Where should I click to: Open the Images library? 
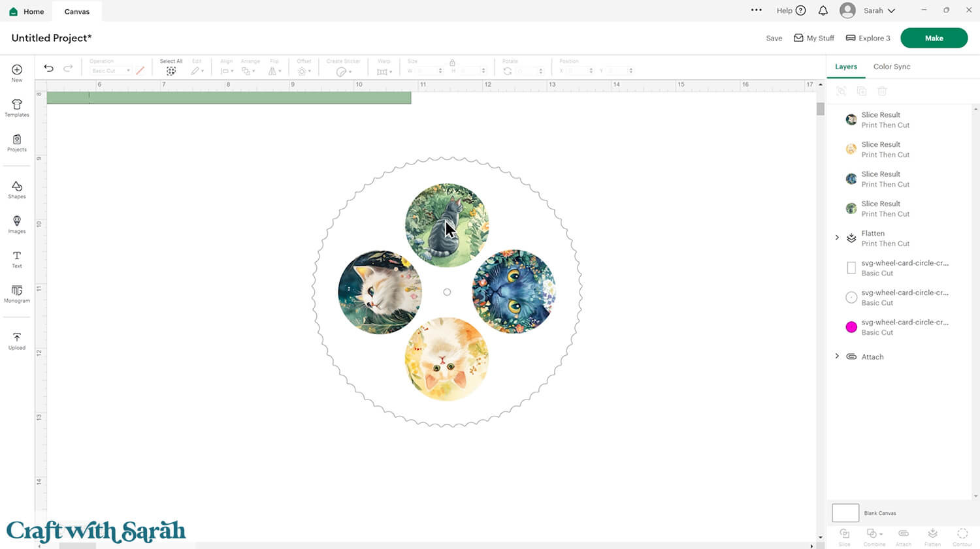[17, 224]
